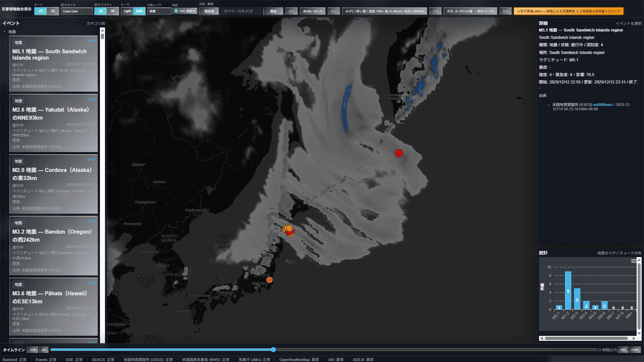Click the orange heavy snow warning banner
644x362 pixels.
click(569, 11)
